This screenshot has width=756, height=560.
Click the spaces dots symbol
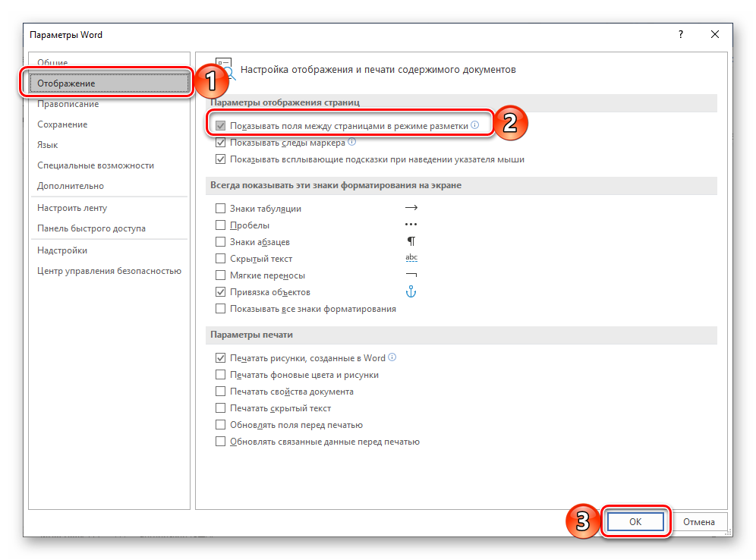pyautogui.click(x=411, y=225)
